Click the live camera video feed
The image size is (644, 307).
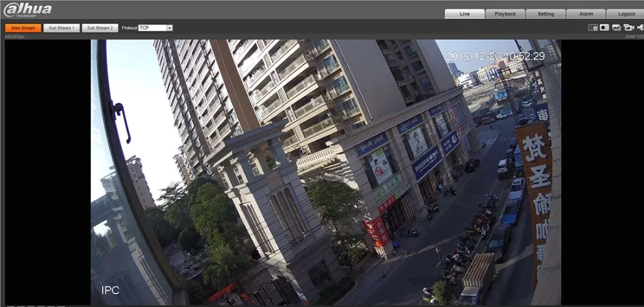point(326,172)
